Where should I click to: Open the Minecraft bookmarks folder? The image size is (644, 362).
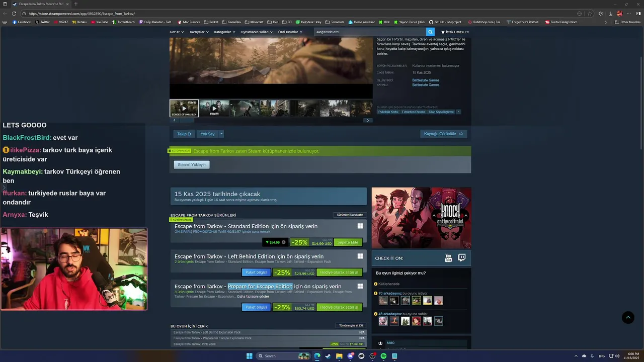tap(254, 22)
